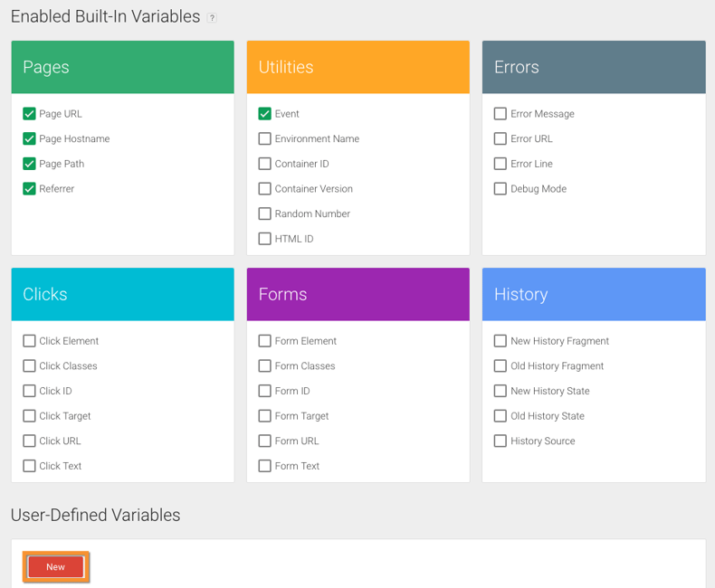This screenshot has height=588, width=715.
Task: Enable the Error Message variable
Action: 500,114
